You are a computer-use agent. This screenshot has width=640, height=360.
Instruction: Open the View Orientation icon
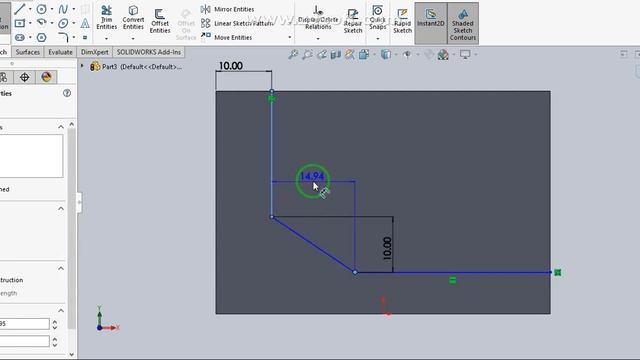point(364,54)
